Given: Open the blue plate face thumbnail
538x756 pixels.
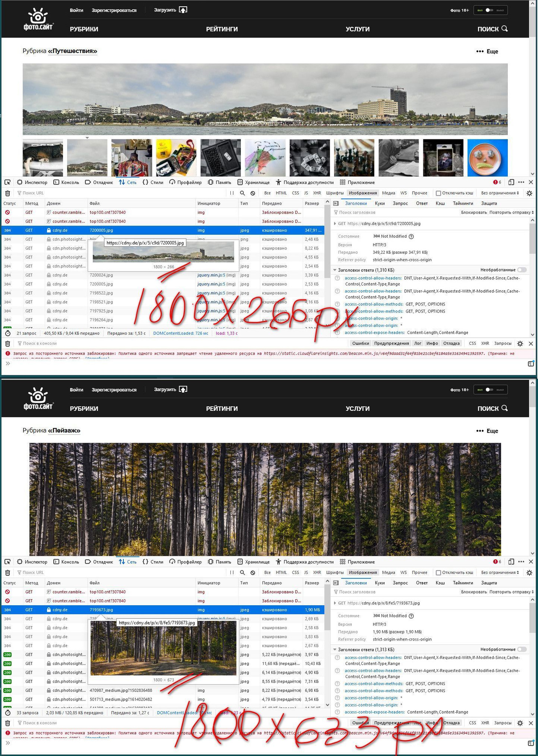Looking at the screenshot, I should [x=487, y=157].
